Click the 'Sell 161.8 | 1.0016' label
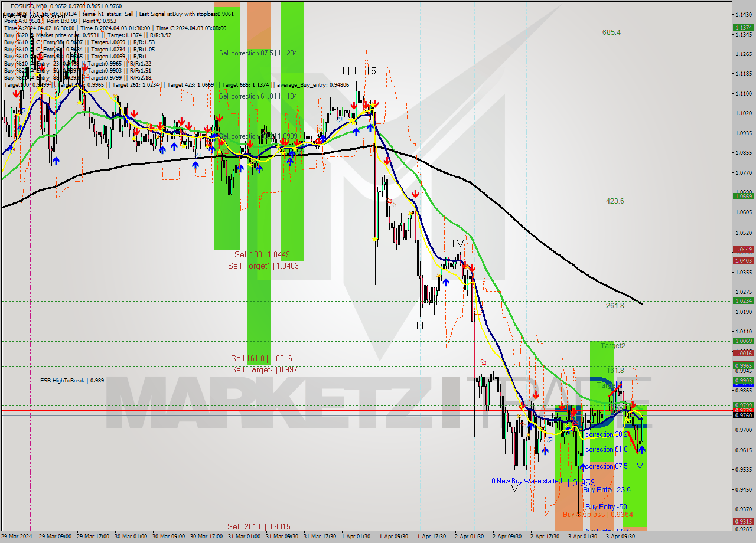The height and width of the screenshot is (543, 756). pos(262,359)
